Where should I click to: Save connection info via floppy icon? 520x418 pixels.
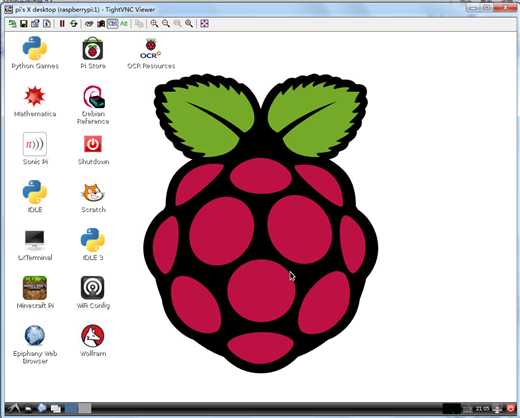[x=24, y=23]
